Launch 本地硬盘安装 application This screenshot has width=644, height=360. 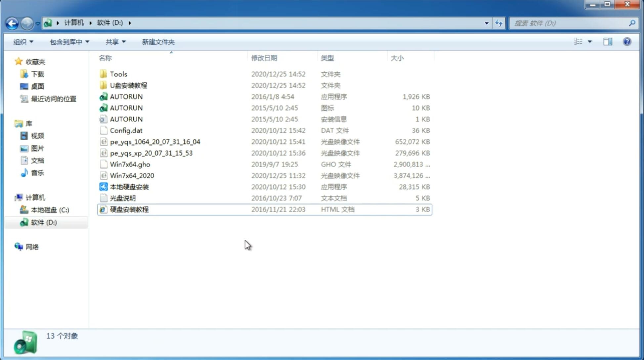[129, 187]
